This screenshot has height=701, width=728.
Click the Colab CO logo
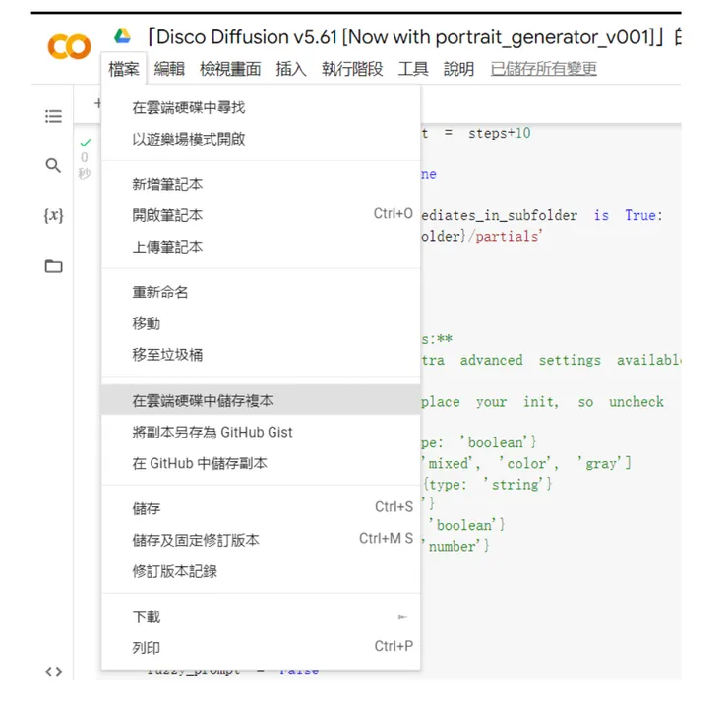click(69, 46)
